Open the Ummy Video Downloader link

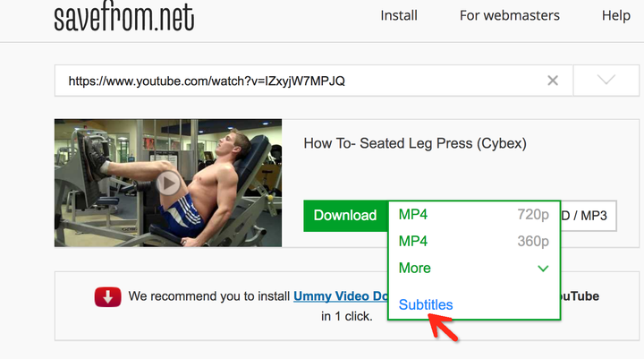click(341, 296)
